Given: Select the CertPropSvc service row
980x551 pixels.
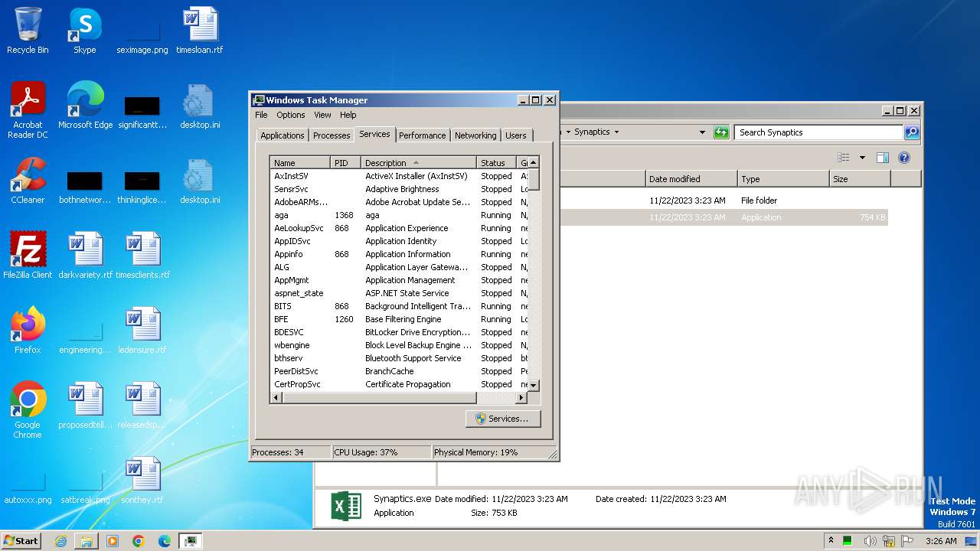Looking at the screenshot, I should click(x=399, y=384).
